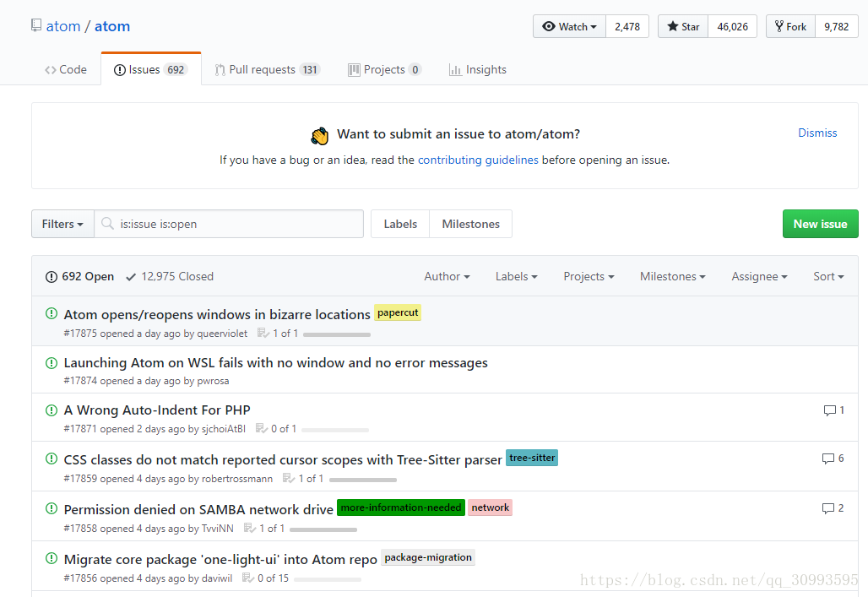Click the task list icon on issue #17859
This screenshot has height=597, width=868.
click(289, 478)
